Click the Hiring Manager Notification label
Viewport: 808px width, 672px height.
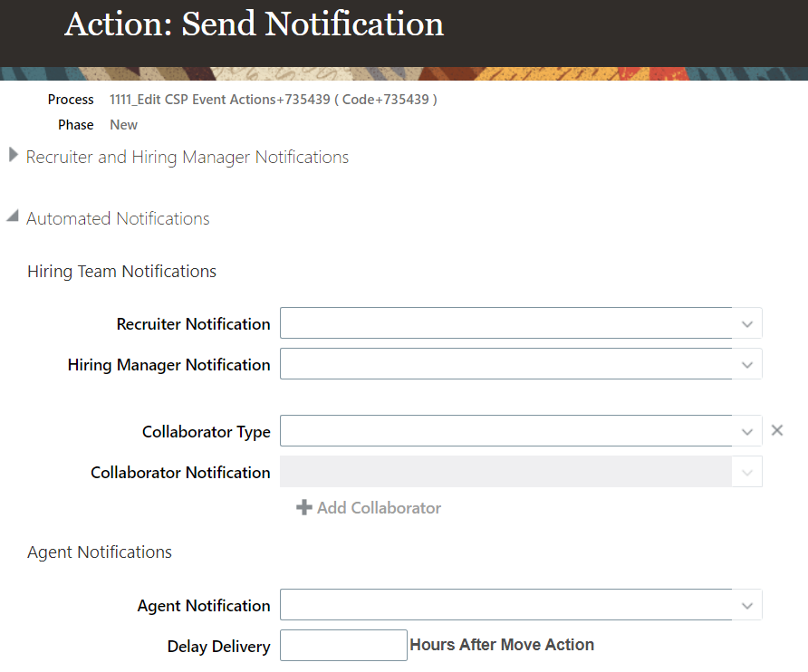(169, 365)
